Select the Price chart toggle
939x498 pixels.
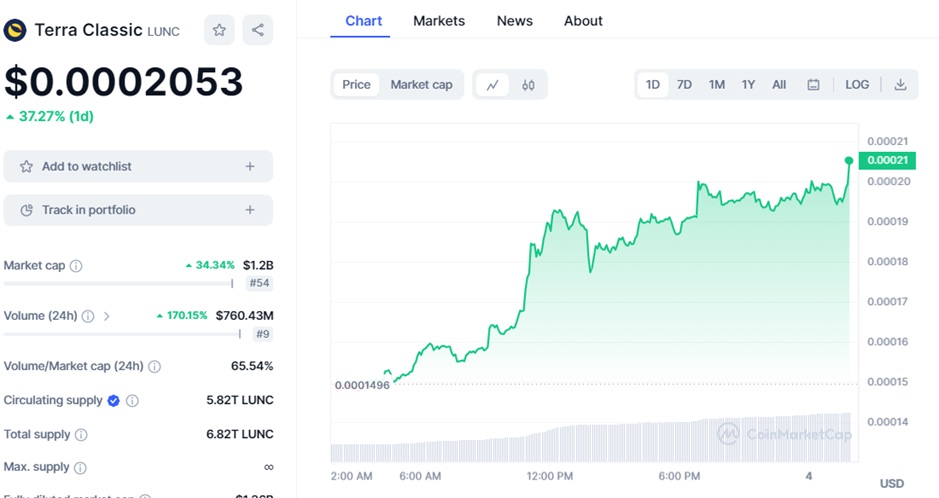coord(356,85)
